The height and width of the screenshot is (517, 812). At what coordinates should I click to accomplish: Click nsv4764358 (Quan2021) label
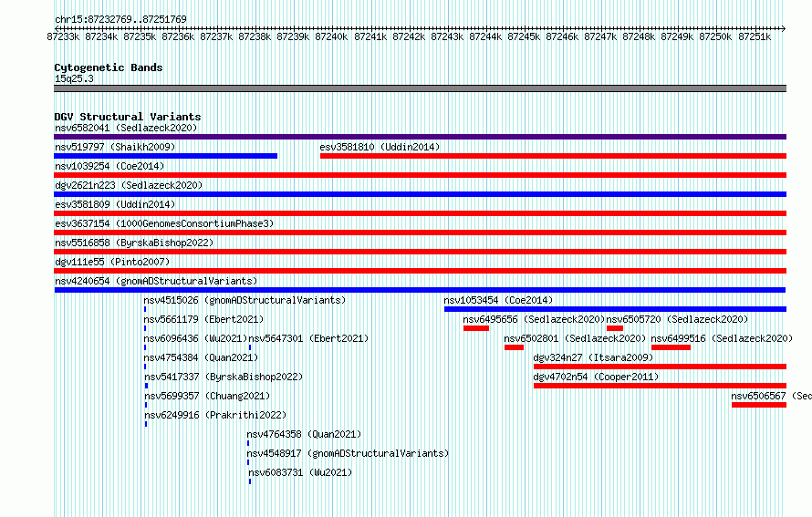304,434
